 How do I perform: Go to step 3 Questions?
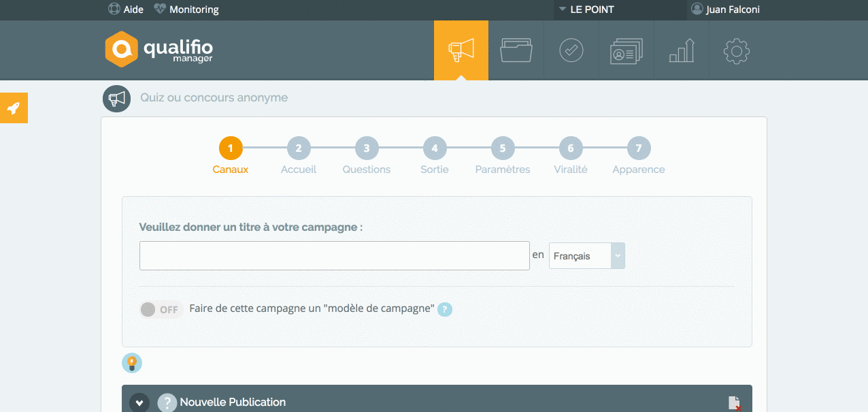click(367, 156)
